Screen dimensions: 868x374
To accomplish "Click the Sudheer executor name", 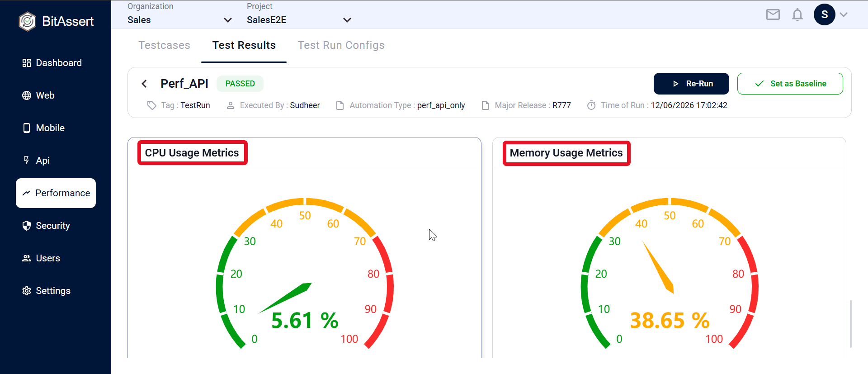I will [x=305, y=105].
